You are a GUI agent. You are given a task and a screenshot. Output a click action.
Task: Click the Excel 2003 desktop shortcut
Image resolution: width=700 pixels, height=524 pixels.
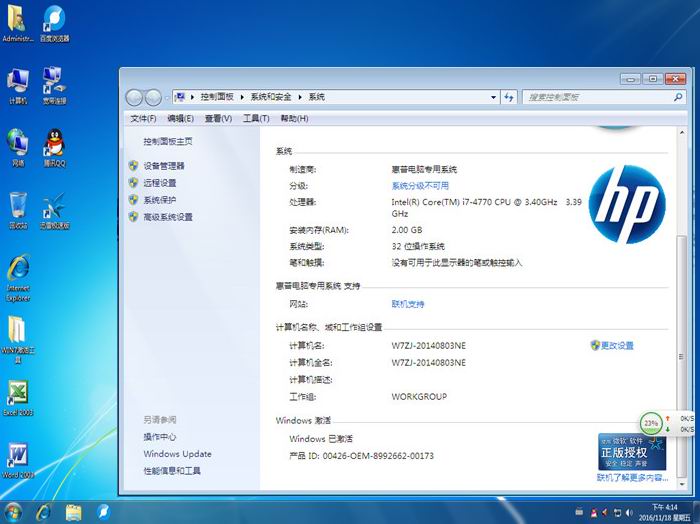(18, 397)
